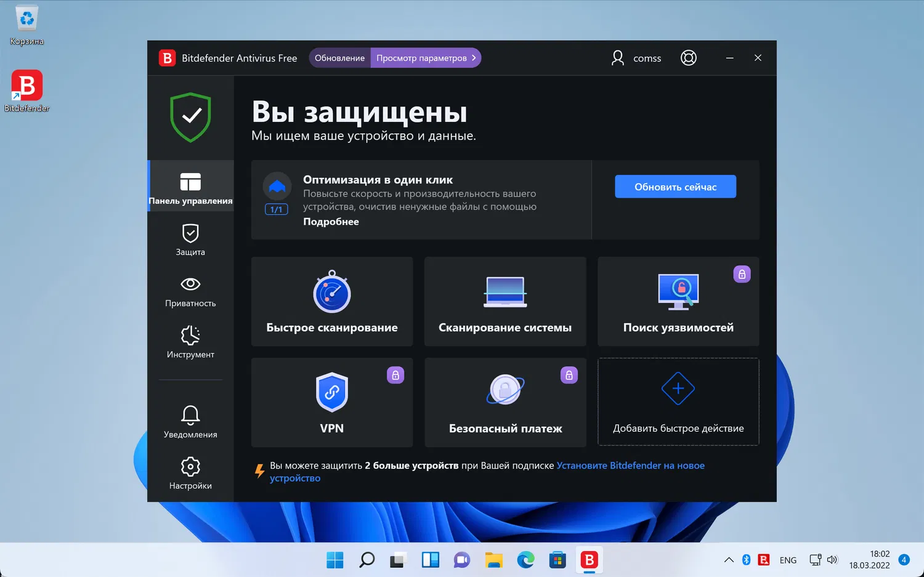Click Просмотр параметров in the title bar

426,58
